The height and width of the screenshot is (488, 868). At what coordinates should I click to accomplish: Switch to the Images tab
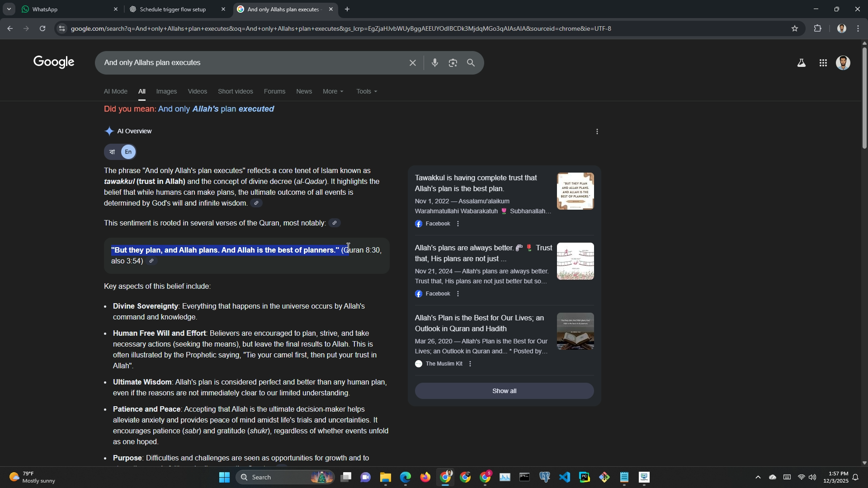[x=166, y=91]
